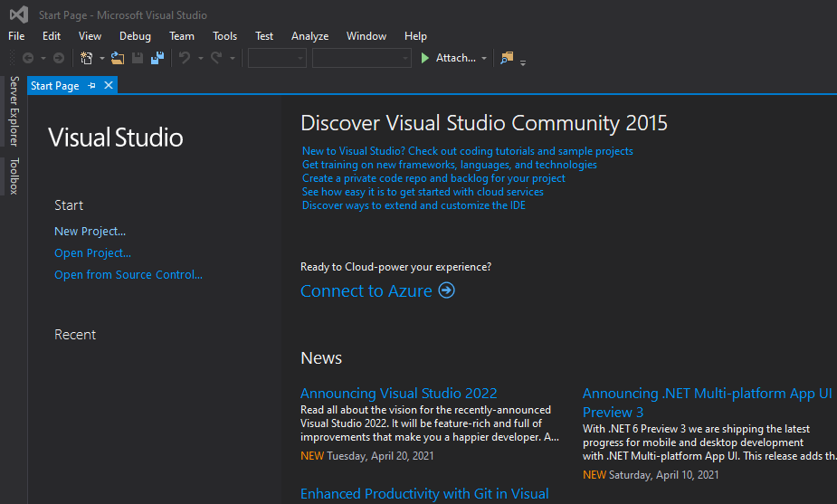Viewport: 837px width, 504px height.
Task: Click the Connect to Azure arrow circle icon
Action: point(447,290)
